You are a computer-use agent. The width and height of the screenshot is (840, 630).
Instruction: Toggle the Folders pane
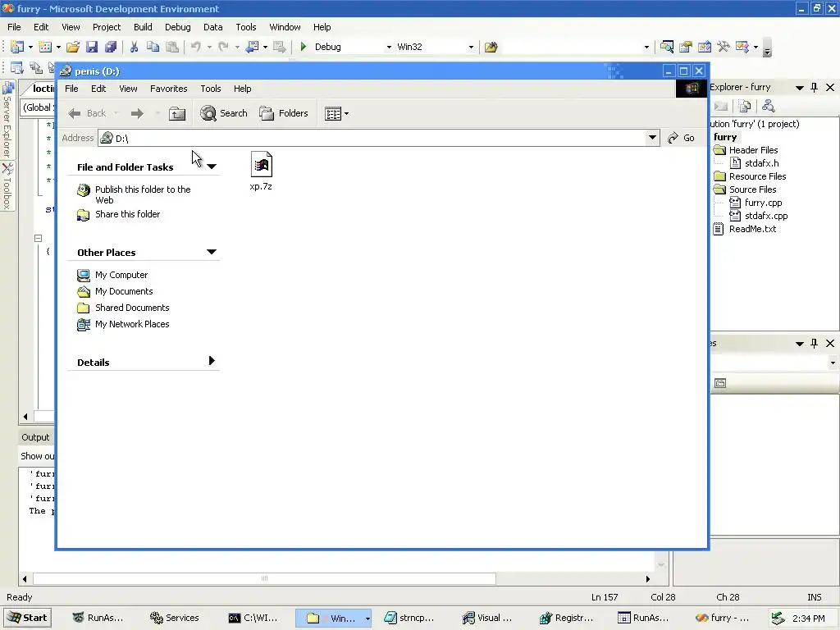(283, 113)
